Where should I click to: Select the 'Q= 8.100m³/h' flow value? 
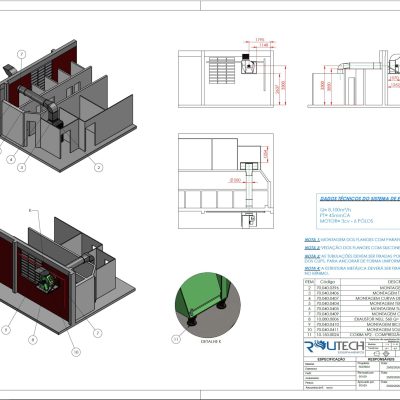[335, 210]
